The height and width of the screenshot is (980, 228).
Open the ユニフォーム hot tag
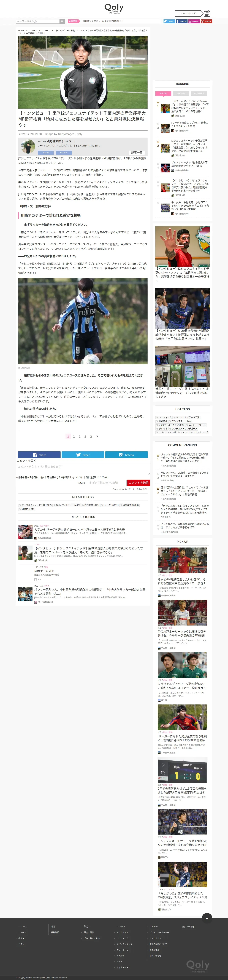(164, 417)
